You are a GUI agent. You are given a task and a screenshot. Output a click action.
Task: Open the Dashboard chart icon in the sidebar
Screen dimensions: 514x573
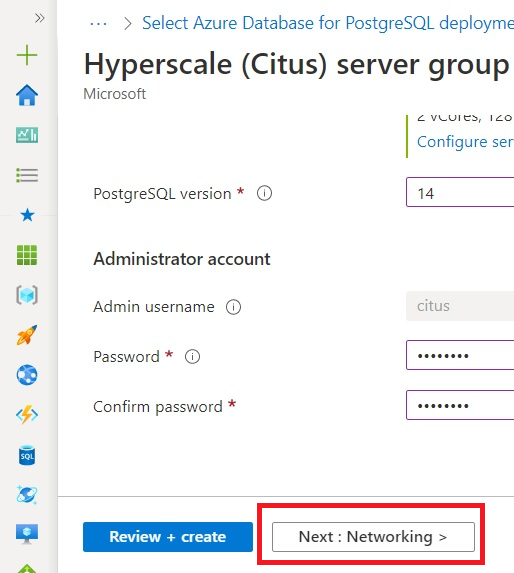click(x=27, y=135)
